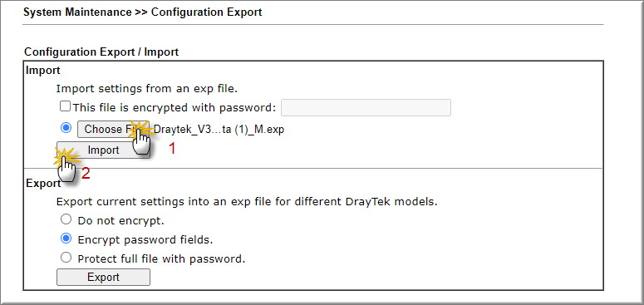This screenshot has height=305, width=644.
Task: Choose the Encrypt password fields radio button
Action: coord(66,239)
